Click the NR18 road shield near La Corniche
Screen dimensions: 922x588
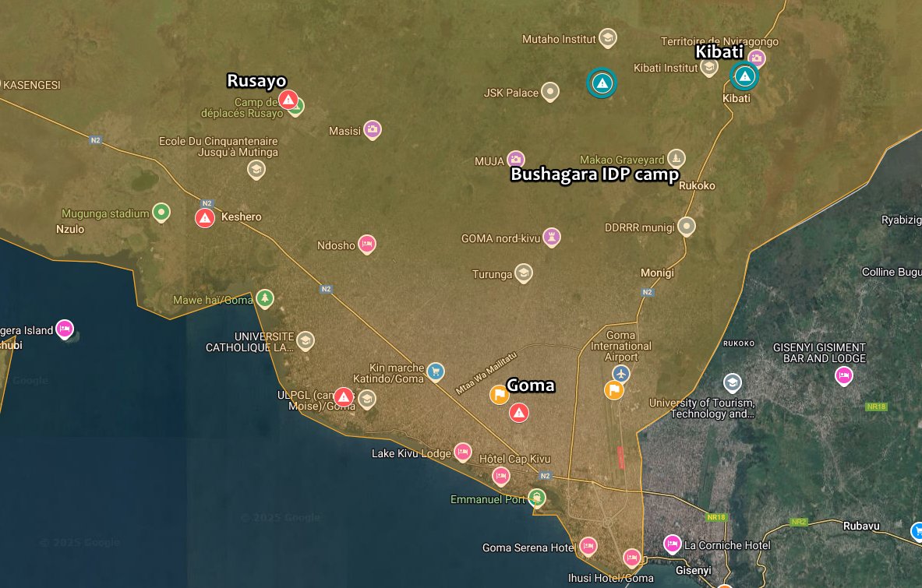tap(716, 517)
